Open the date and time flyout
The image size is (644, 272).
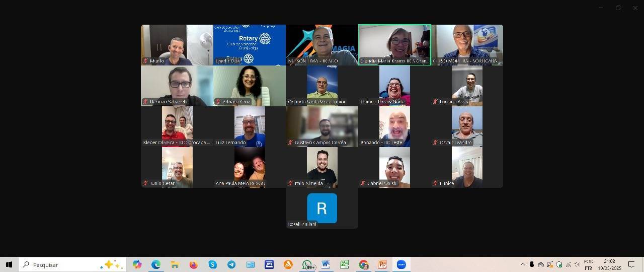point(609,264)
